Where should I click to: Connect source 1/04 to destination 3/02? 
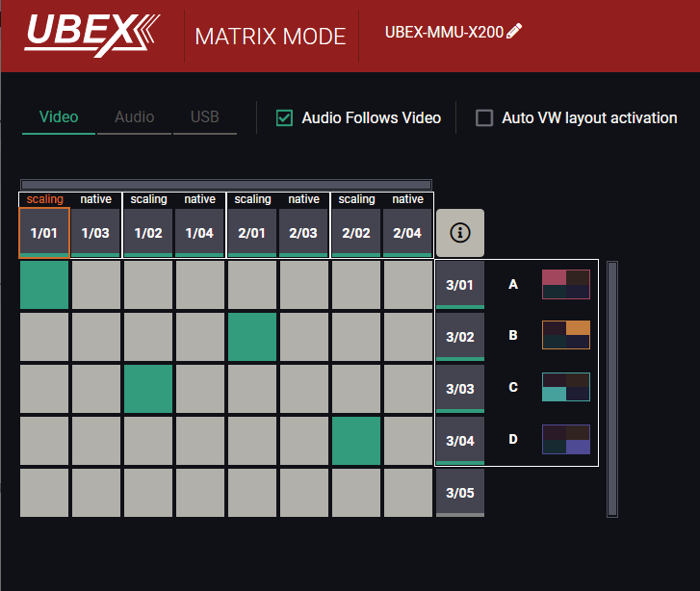click(200, 337)
